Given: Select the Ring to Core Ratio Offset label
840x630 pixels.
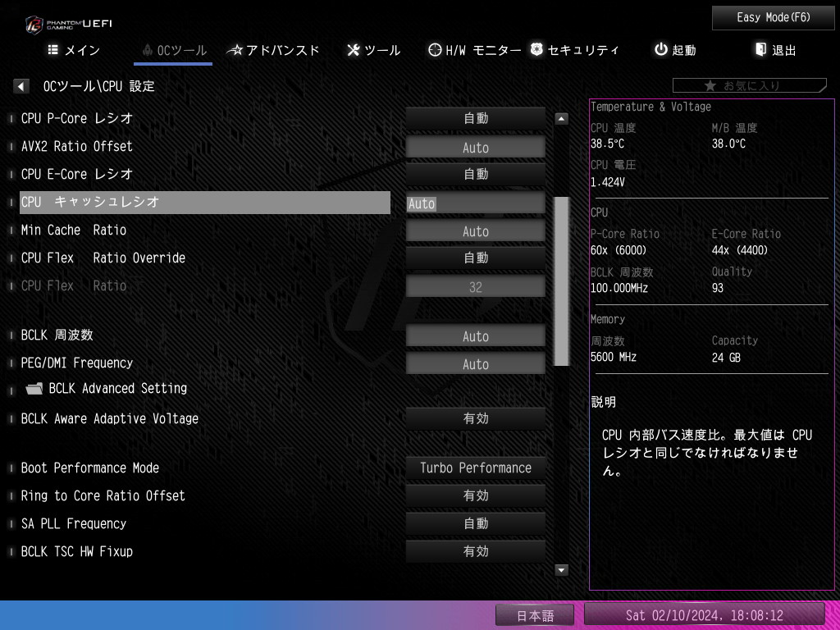Looking at the screenshot, I should 103,495.
